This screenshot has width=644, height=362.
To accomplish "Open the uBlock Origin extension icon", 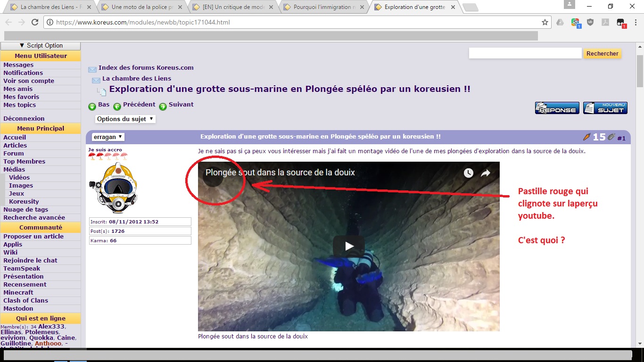I will pyautogui.click(x=590, y=22).
